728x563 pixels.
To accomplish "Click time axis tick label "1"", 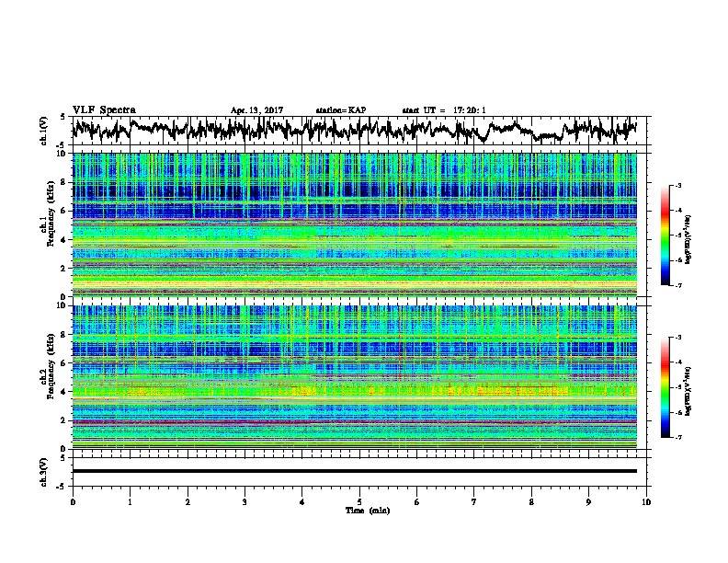I will [x=130, y=502].
